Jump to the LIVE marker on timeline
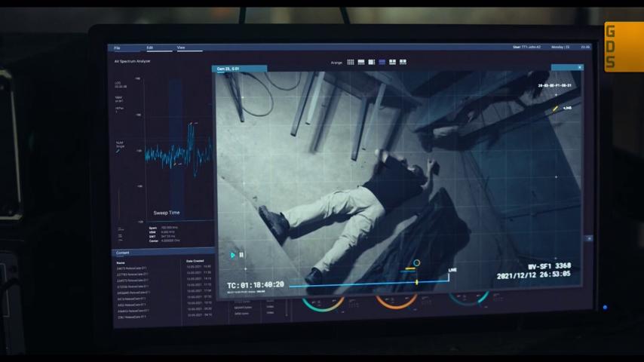Viewport: 644px width, 362px height. (x=452, y=270)
